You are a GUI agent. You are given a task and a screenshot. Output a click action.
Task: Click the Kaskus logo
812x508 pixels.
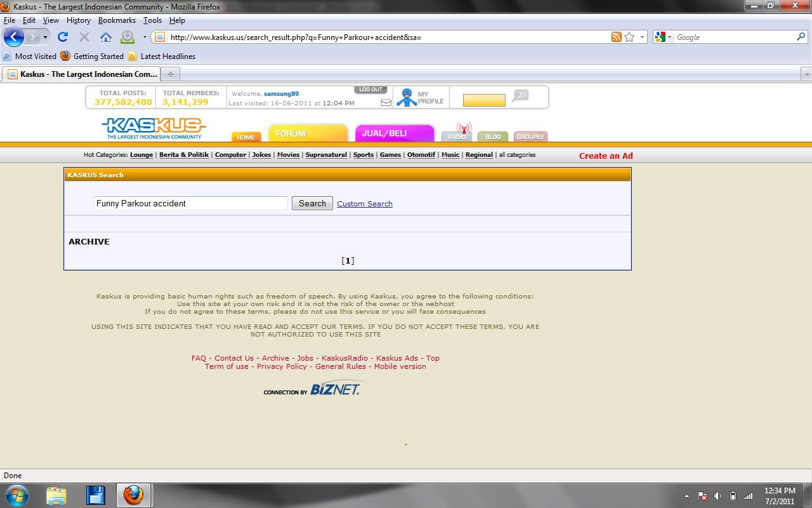pos(154,127)
